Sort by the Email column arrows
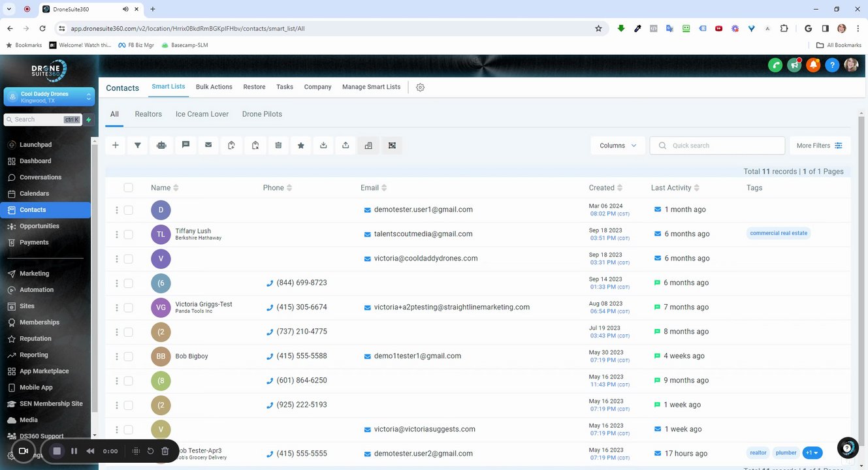 click(x=384, y=188)
